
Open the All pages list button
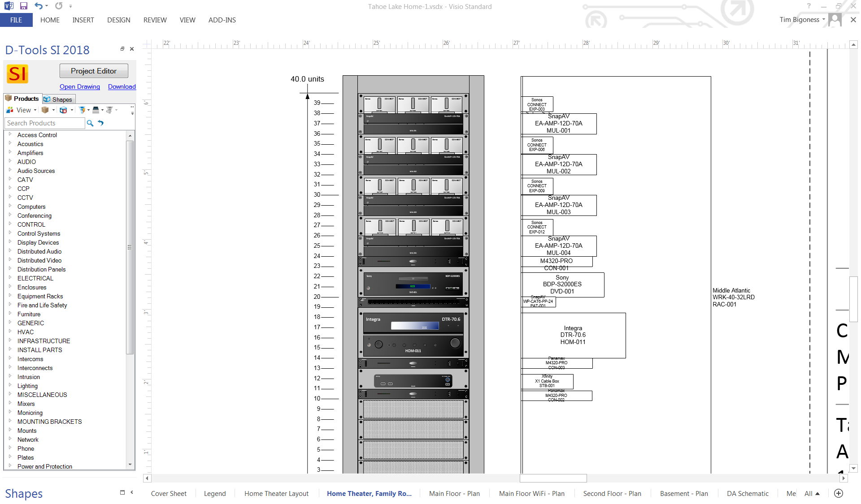tap(812, 493)
